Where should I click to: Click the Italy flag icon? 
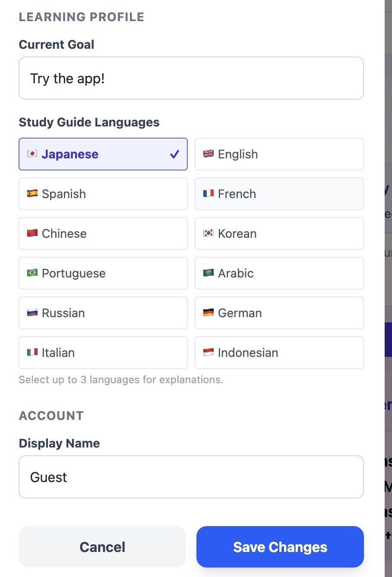32,353
